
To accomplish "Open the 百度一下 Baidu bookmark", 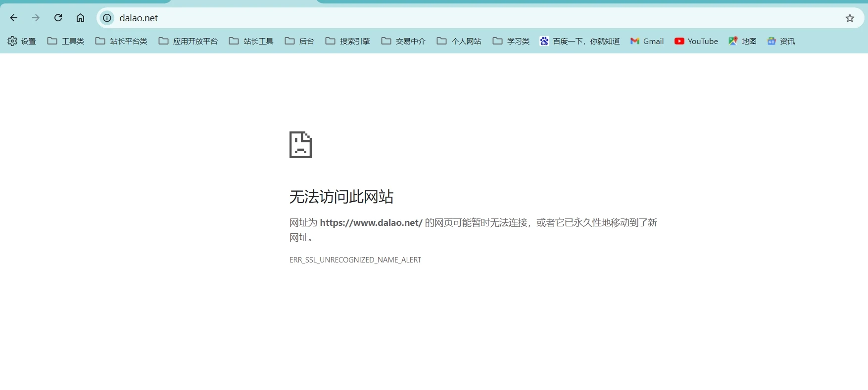I will (579, 41).
